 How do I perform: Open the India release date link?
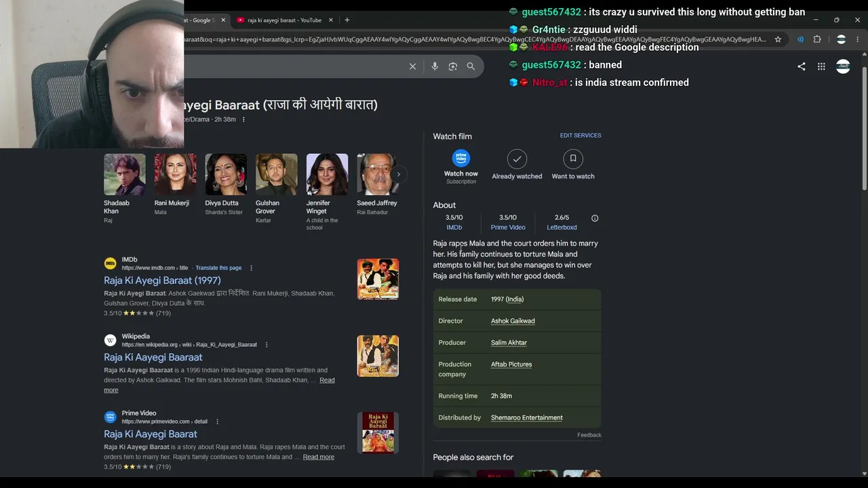point(515,299)
